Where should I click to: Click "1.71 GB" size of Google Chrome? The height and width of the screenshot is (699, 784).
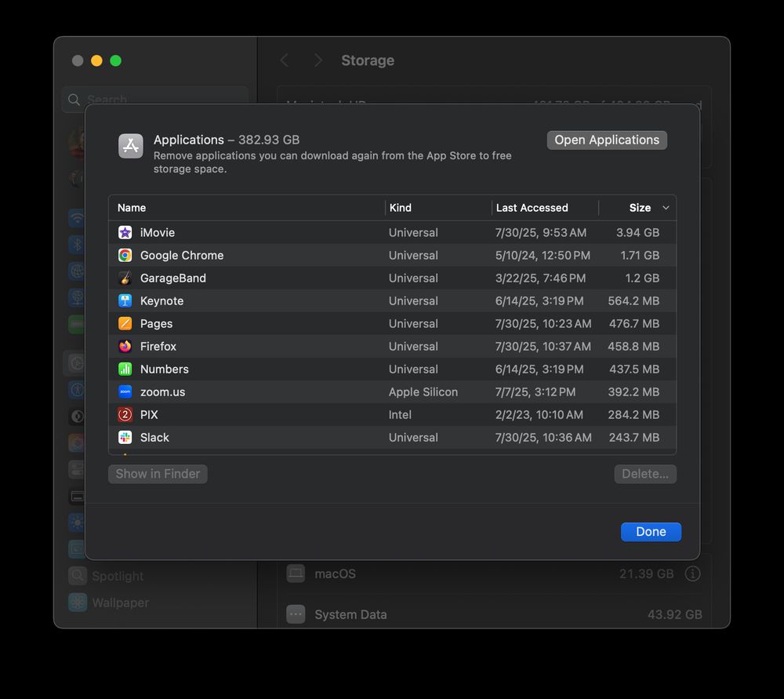click(640, 255)
